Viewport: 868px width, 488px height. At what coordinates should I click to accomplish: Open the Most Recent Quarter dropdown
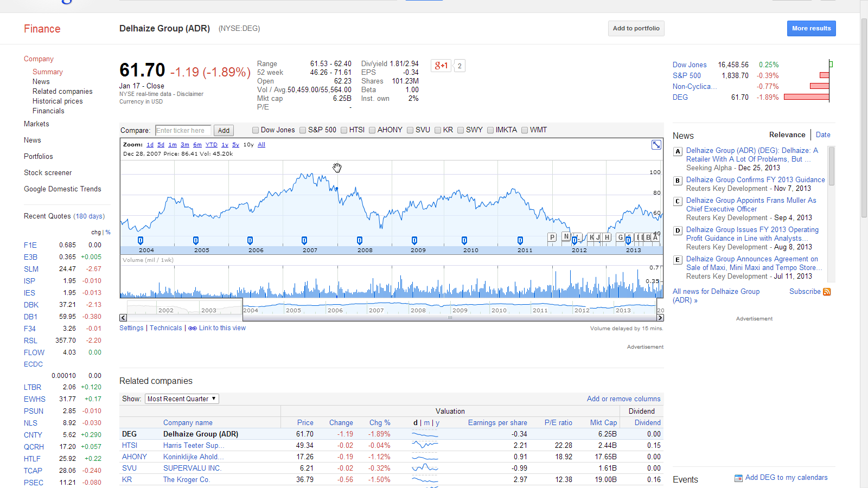click(182, 399)
